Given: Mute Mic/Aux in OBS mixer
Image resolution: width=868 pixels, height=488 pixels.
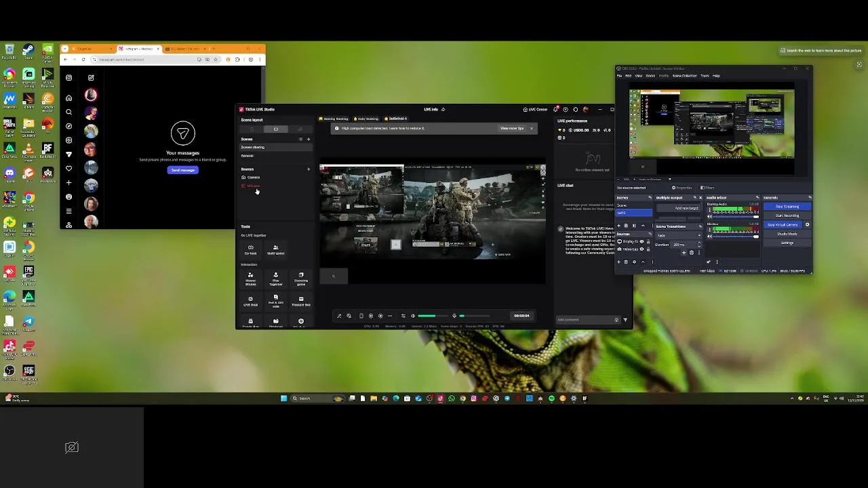Looking at the screenshot, I should (x=709, y=237).
